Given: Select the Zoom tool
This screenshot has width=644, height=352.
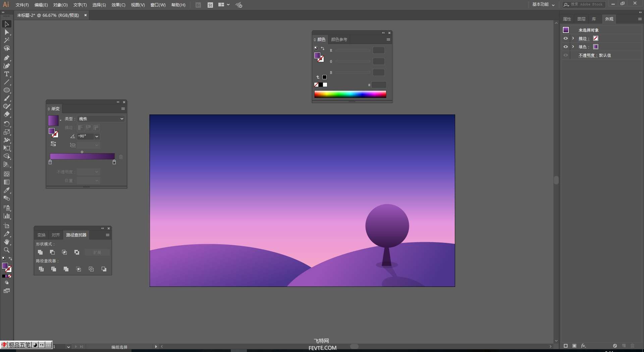Looking at the screenshot, I should click(x=7, y=250).
